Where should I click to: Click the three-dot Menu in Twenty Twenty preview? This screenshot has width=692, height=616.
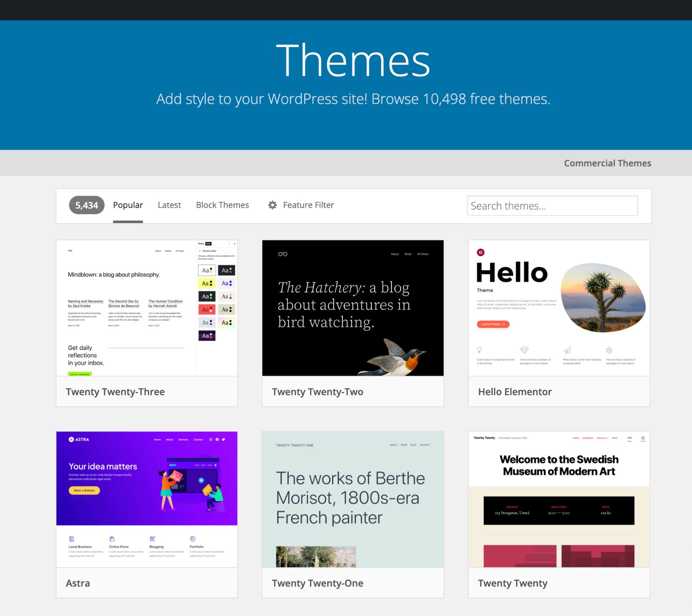(x=630, y=438)
